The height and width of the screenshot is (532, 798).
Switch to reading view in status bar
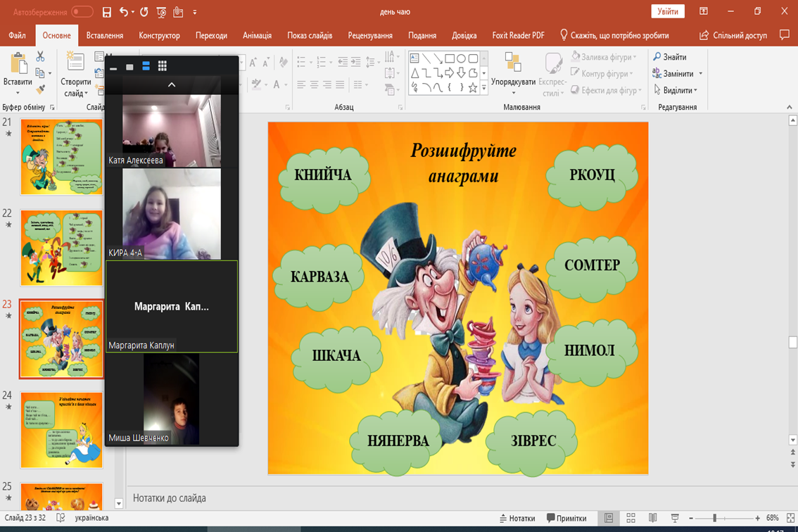coord(652,518)
